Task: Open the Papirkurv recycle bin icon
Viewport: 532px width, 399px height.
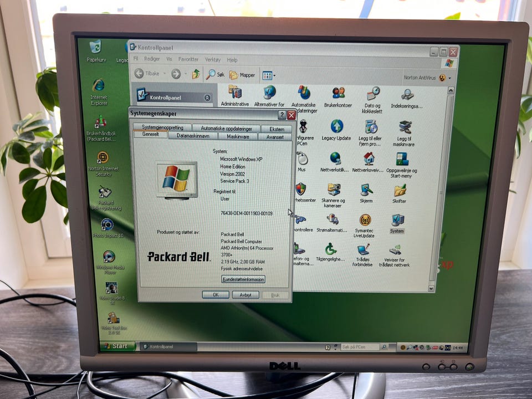Action: [x=96, y=51]
